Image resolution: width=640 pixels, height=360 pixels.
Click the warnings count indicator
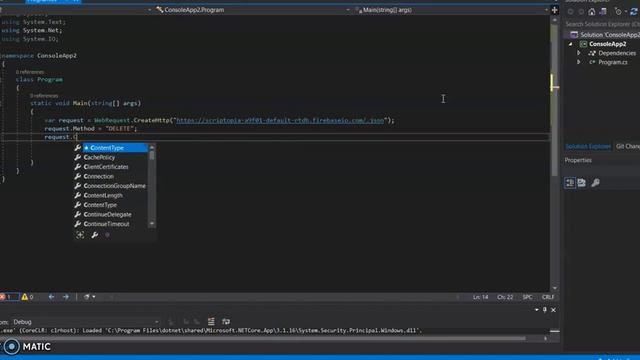[27, 297]
